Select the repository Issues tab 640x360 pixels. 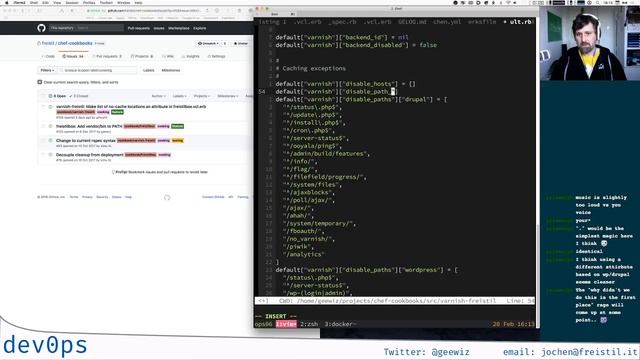click(73, 56)
